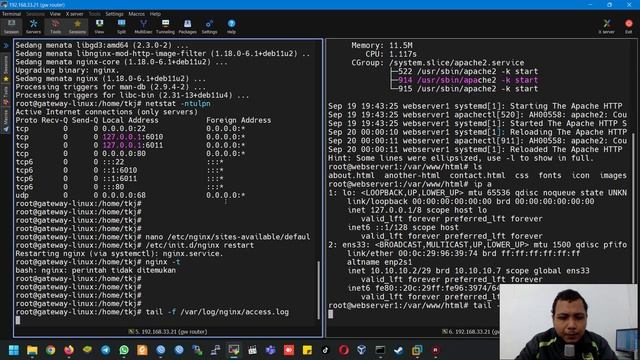The height and width of the screenshot is (360, 640).
Task: Click highlighted '914 /usr/sbin/apache2 -k start' line
Action: 468,80
